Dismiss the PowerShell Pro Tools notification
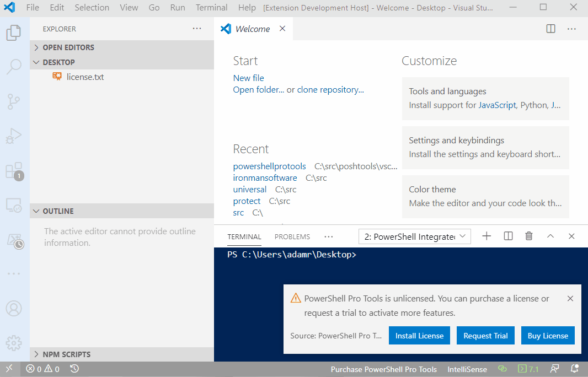The image size is (588, 377). click(x=570, y=299)
